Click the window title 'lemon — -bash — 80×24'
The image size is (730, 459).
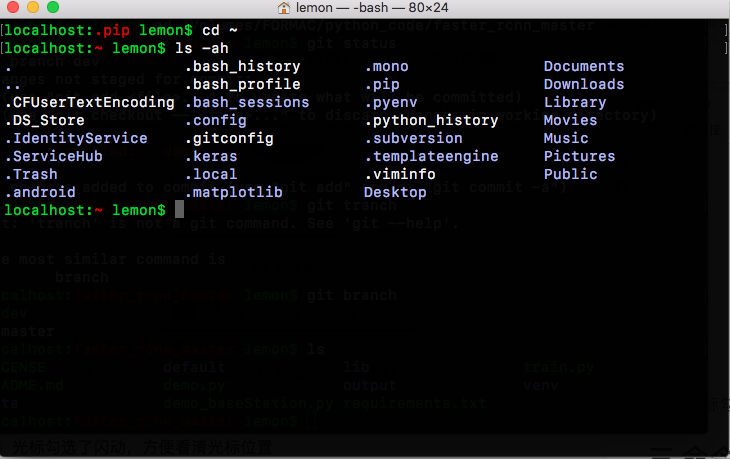(x=372, y=7)
